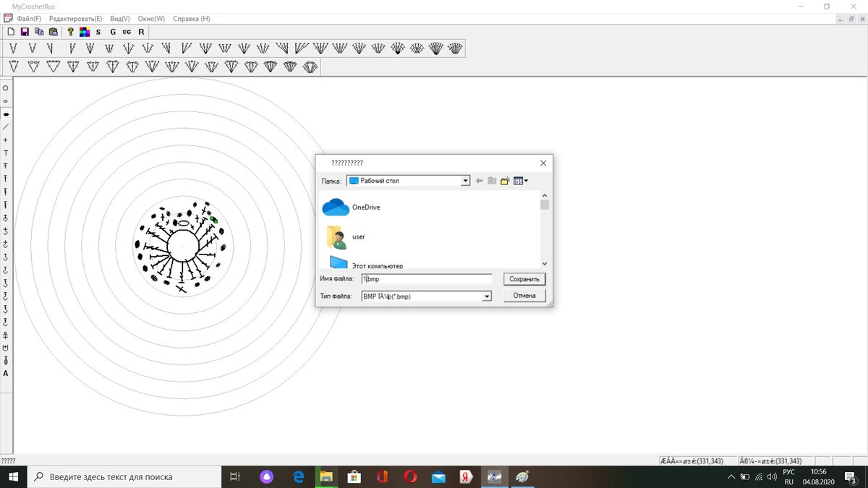The width and height of the screenshot is (868, 488).
Task: Create a new folder in the save dialog
Action: tap(505, 181)
